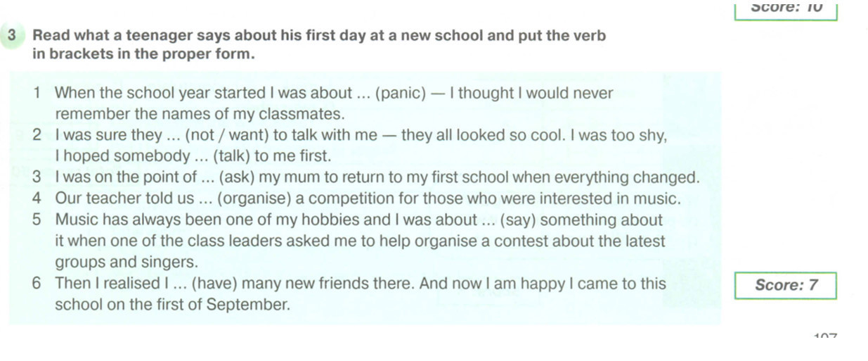Click the green circled exercise number 3
The height and width of the screenshot is (361, 868).
13,35
